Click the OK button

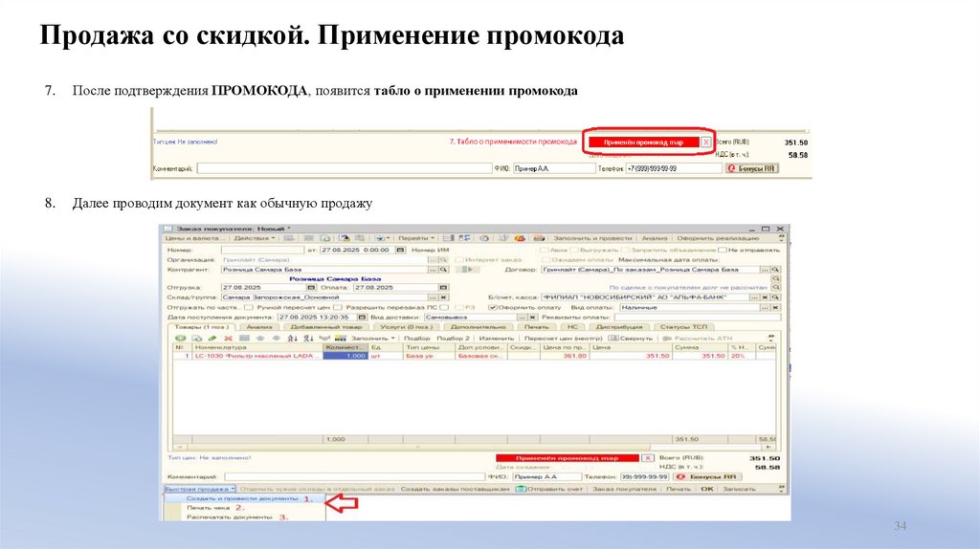click(x=707, y=489)
